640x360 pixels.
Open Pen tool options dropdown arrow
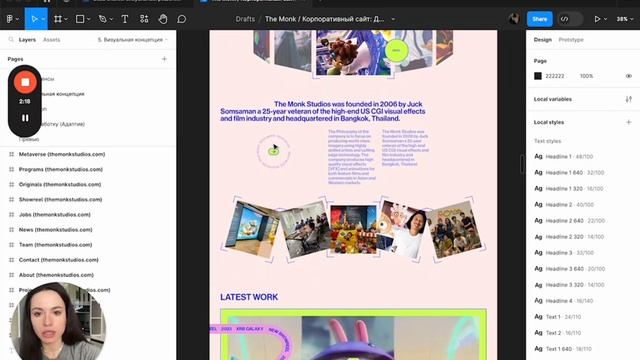click(111, 19)
